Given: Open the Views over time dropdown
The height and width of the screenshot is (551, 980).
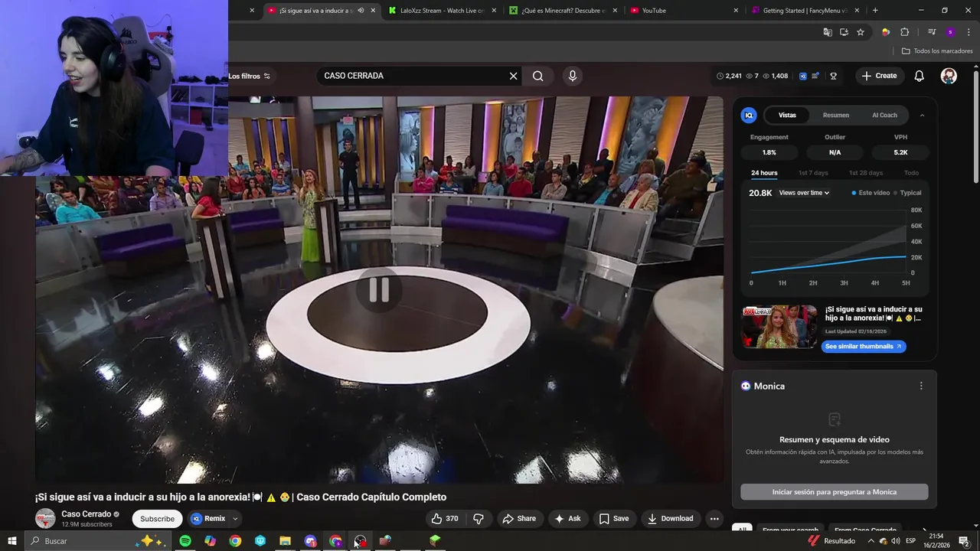Looking at the screenshot, I should point(804,193).
